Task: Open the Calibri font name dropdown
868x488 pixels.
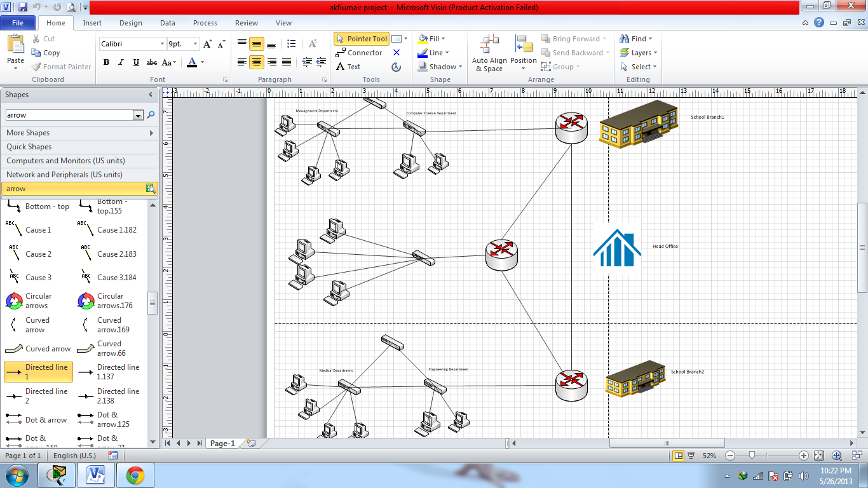Action: point(161,43)
